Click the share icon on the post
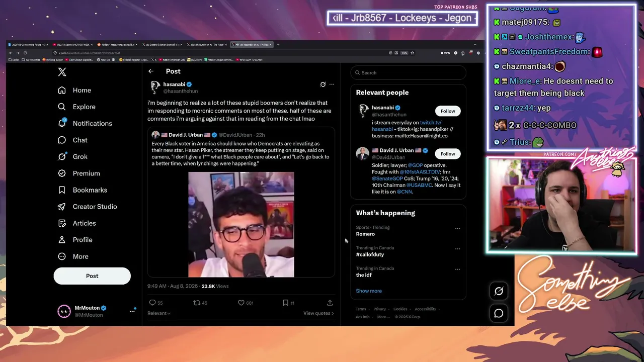This screenshot has height=362, width=644. [330, 303]
